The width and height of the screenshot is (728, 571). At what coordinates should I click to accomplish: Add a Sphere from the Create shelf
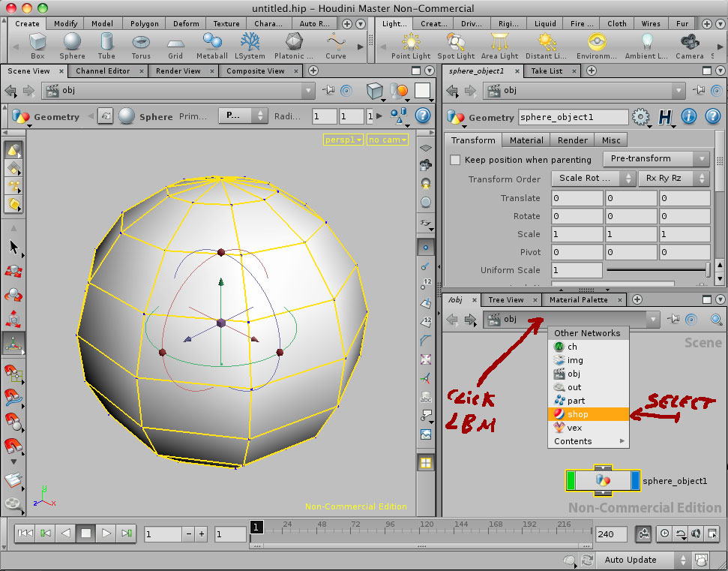click(72, 46)
